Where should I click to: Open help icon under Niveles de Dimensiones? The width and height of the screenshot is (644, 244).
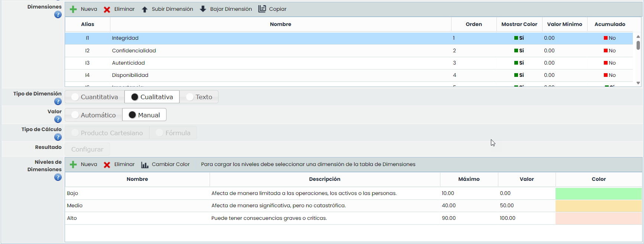[58, 177]
